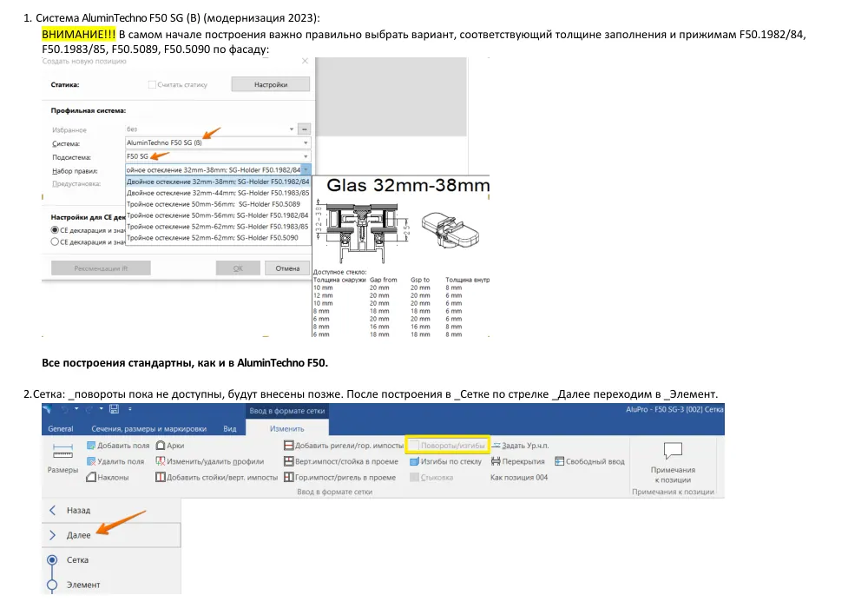Activate the Свободный ввод tool
Screen dimensions: 868x615
[589, 461]
